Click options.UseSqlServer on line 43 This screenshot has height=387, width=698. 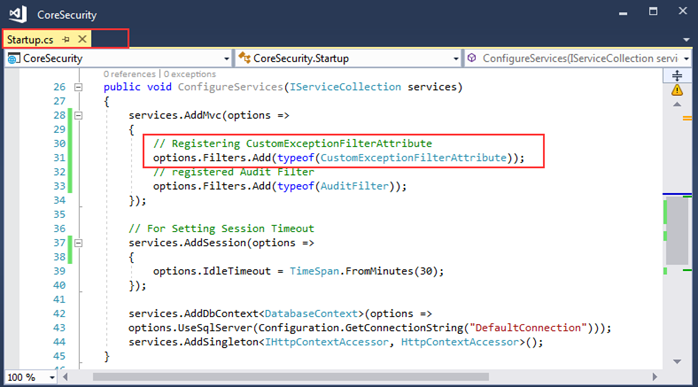pyautogui.click(x=190, y=328)
